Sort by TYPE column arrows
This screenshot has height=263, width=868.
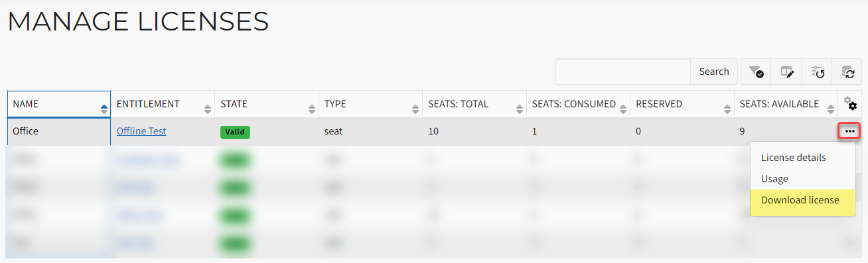point(415,109)
